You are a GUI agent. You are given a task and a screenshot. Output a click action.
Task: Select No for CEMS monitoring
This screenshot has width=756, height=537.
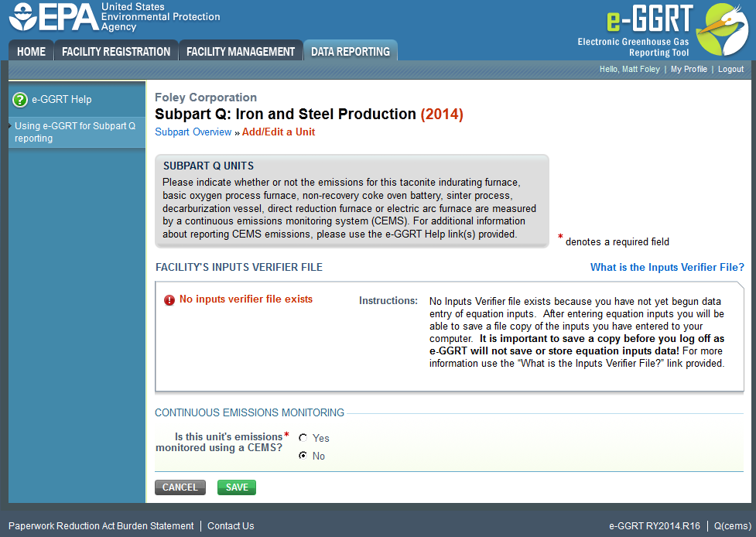click(303, 455)
